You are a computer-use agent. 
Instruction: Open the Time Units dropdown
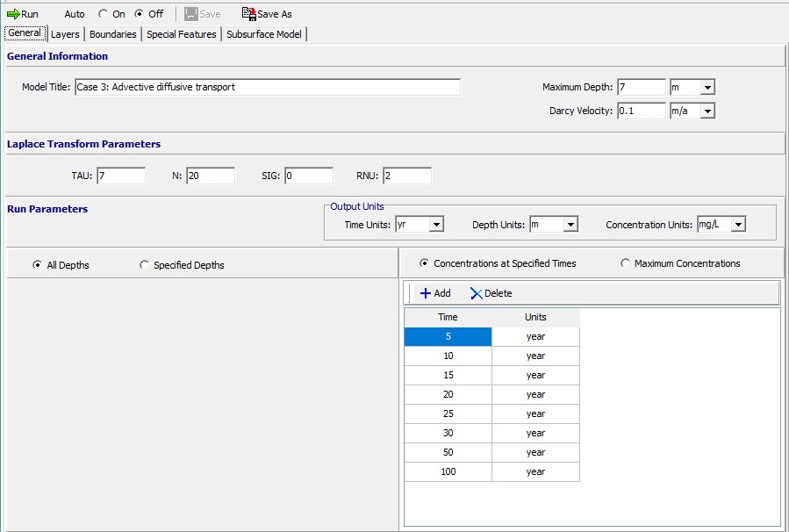click(436, 225)
